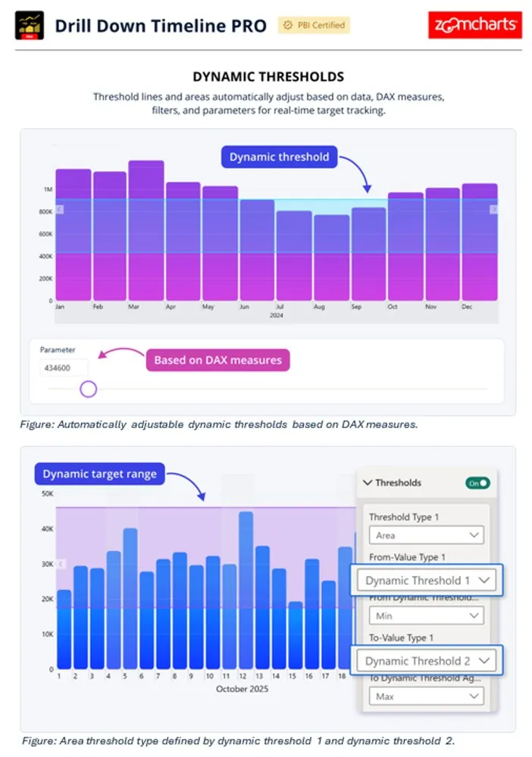Viewport: 532px width, 757px height.
Task: Click the PBI Certified badge
Action: tap(314, 25)
